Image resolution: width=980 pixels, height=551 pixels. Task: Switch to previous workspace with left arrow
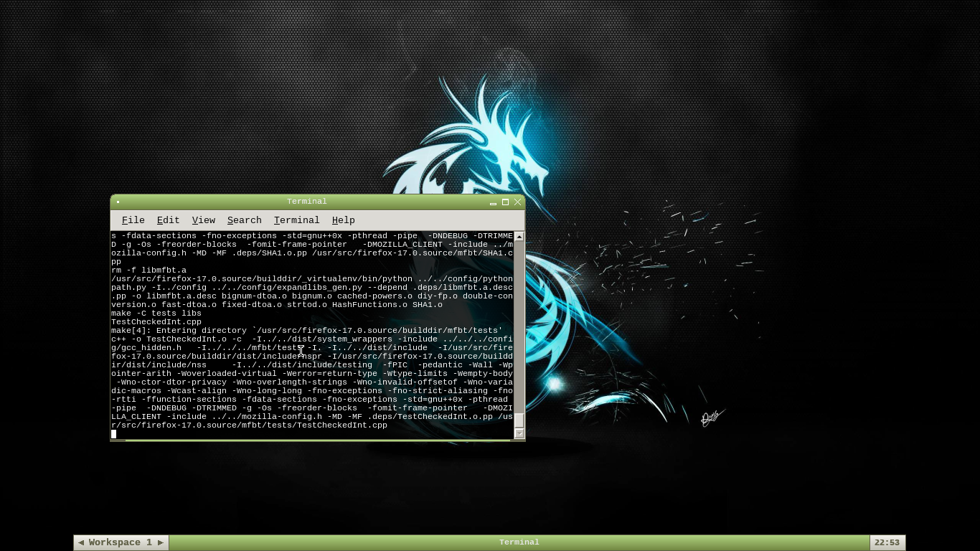click(x=81, y=542)
